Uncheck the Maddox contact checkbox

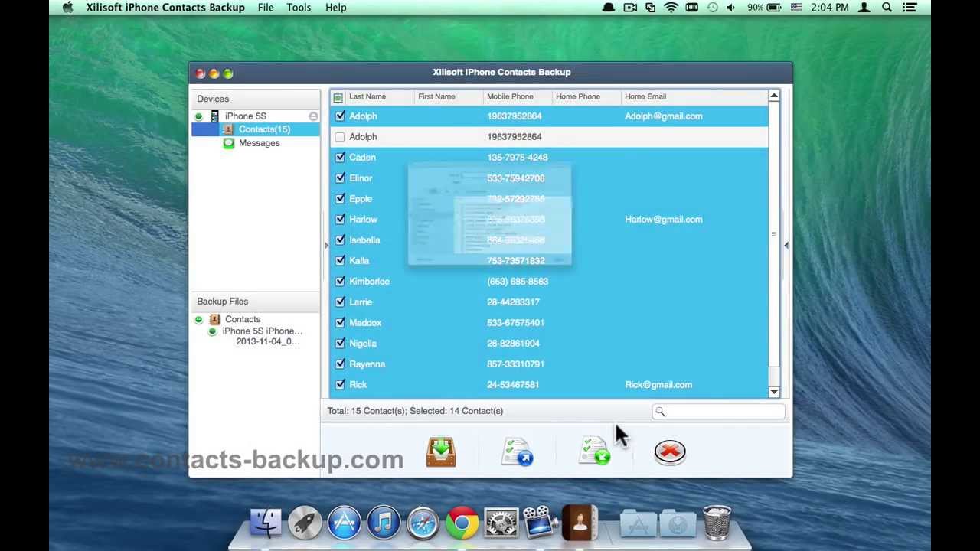[x=340, y=323]
